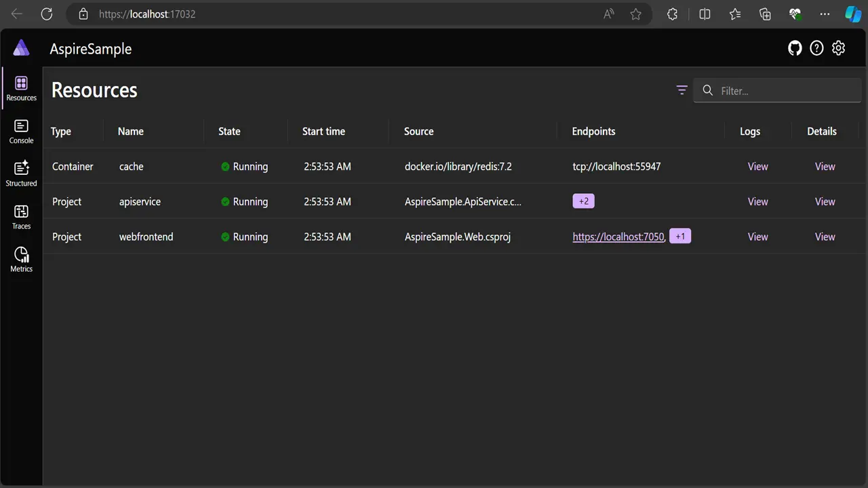
Task: View logs for cache
Action: click(x=757, y=166)
